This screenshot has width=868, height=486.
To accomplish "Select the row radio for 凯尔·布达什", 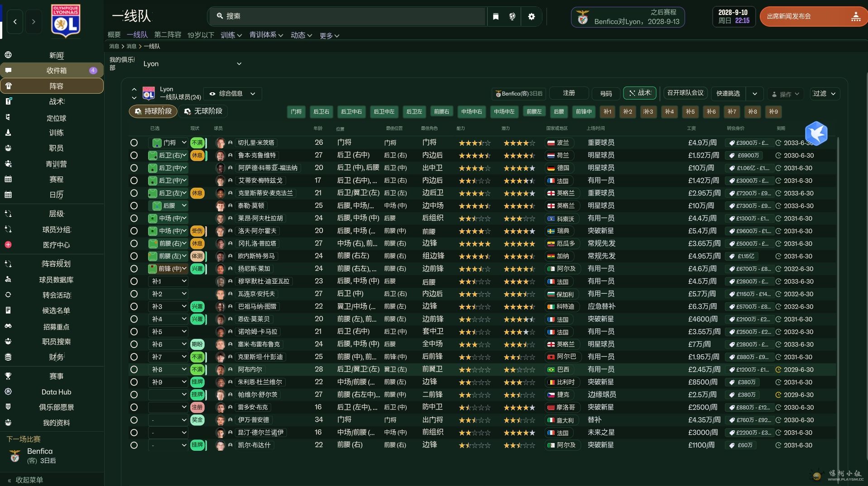I will (x=134, y=445).
